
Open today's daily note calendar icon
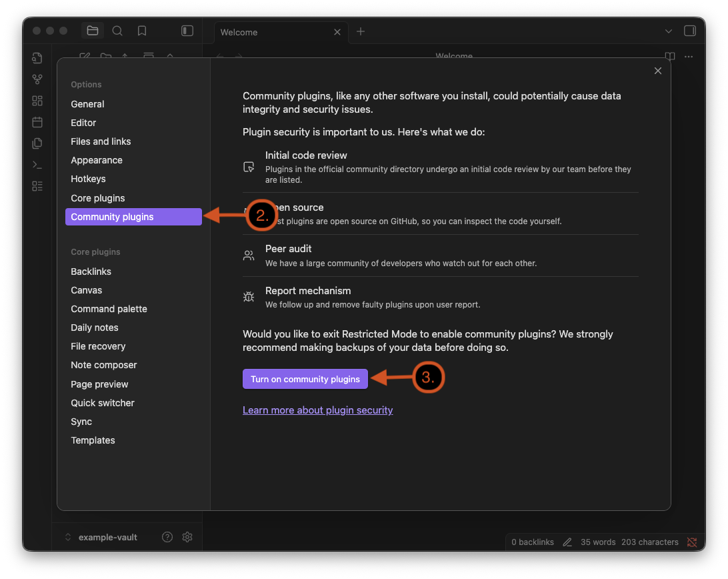pos(37,122)
